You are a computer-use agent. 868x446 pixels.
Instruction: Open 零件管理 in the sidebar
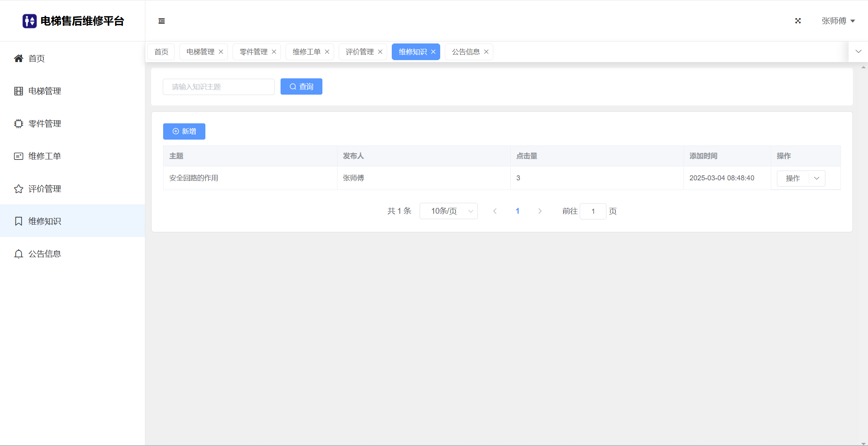(45, 124)
